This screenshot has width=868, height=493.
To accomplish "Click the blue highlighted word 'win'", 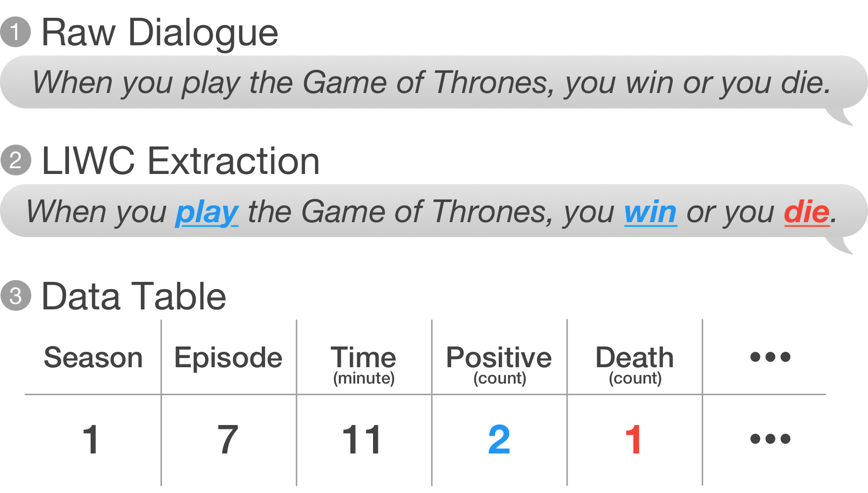I will [x=651, y=213].
